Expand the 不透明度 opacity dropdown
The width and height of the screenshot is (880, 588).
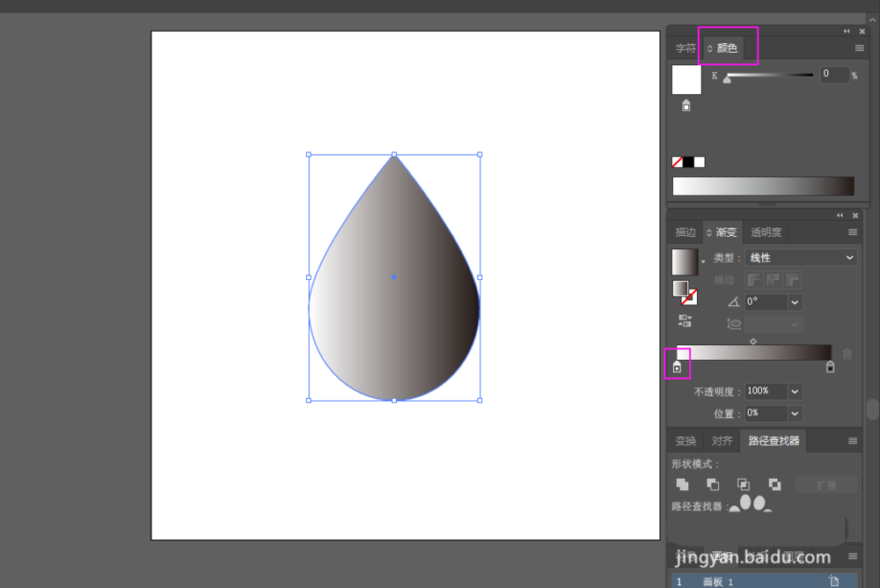[x=796, y=391]
